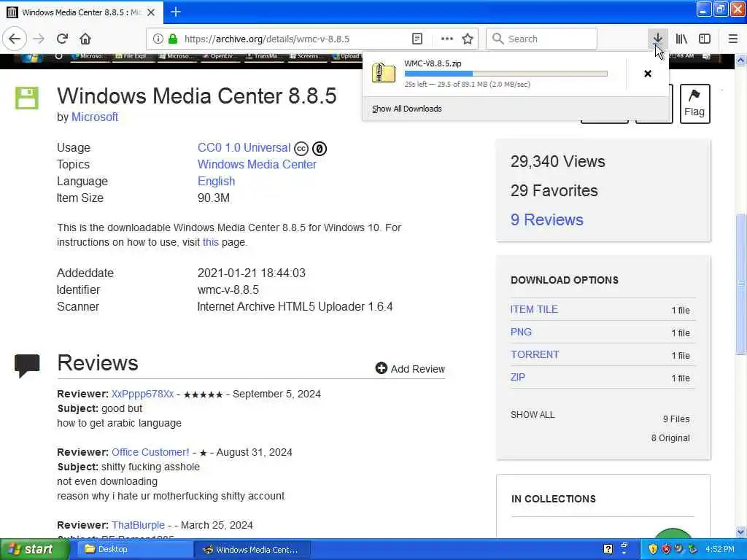Viewport: 747px width, 560px height.
Task: Show All Downloads in the panel
Action: coord(407,109)
